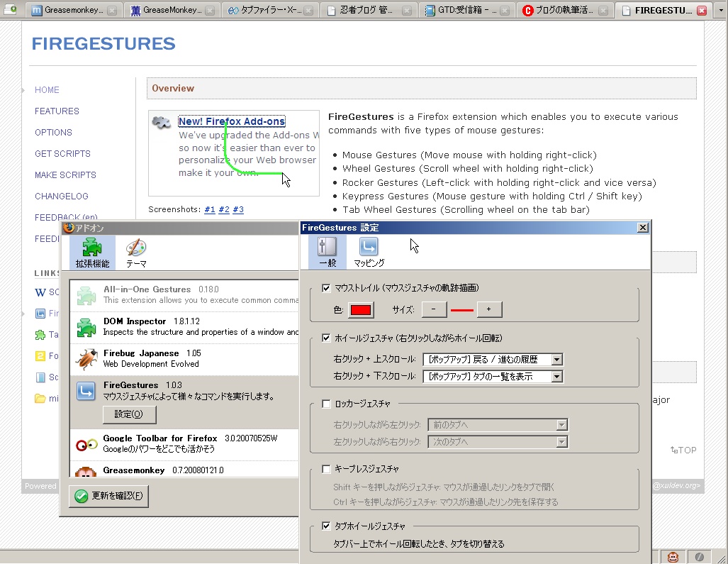Click the Greasemonkey monkey icon in list
Image resolution: width=728 pixels, height=564 pixels.
86,472
